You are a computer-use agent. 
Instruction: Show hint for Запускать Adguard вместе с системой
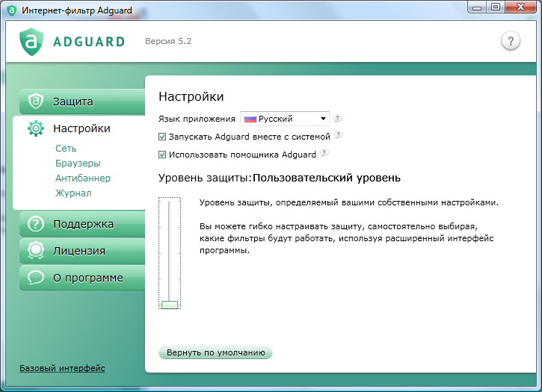(x=339, y=135)
